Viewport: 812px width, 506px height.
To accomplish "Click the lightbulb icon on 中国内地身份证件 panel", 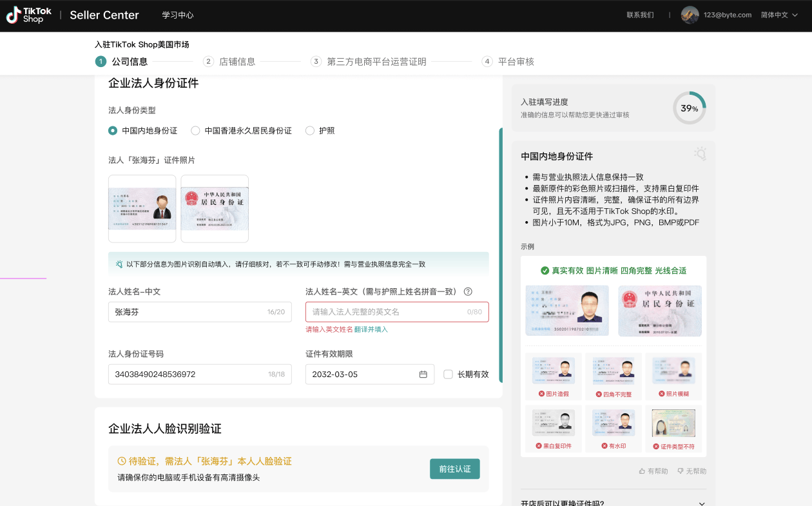I will 700,153.
